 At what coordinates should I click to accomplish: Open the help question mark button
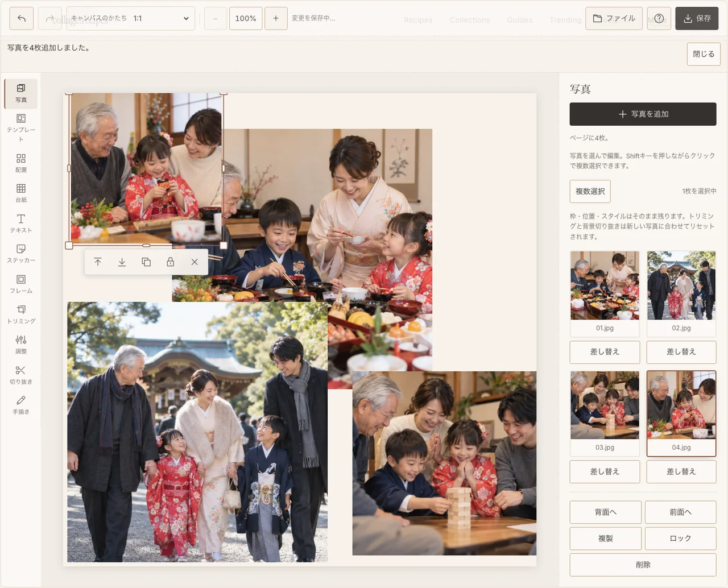pos(659,18)
